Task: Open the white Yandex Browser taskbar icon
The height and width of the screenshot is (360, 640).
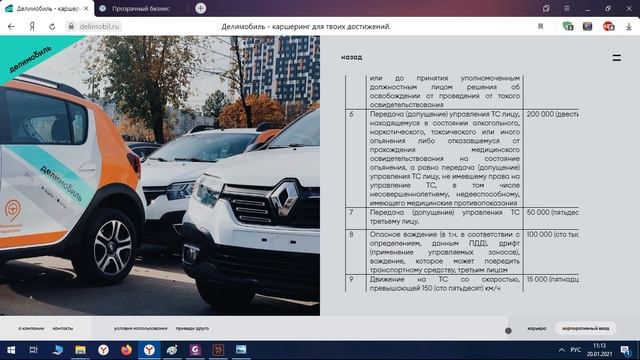Action: tap(104, 350)
